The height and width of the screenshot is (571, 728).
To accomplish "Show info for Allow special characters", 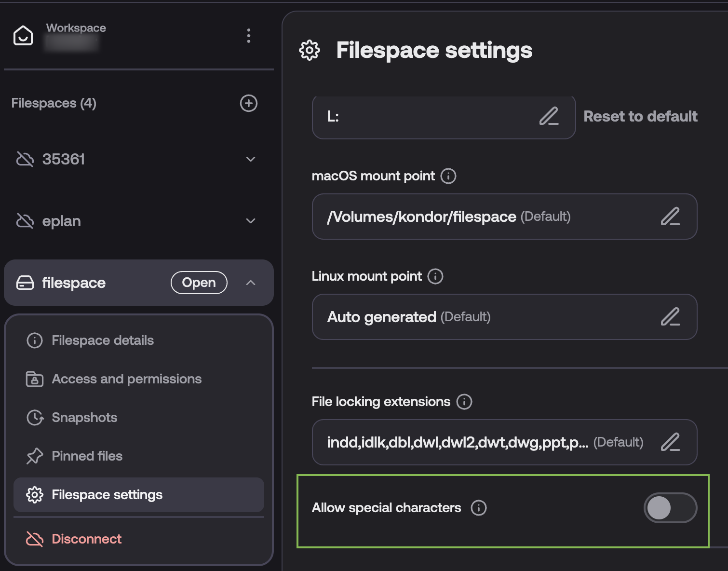I will (479, 508).
